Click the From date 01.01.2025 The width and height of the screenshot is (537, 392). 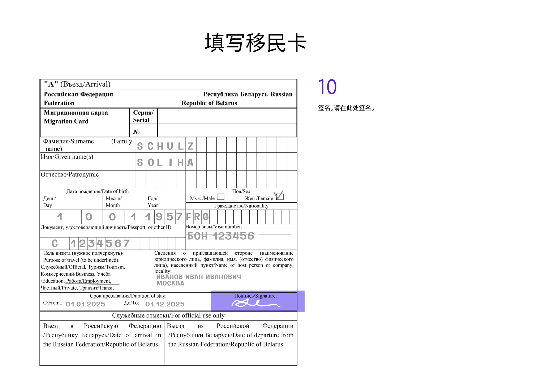point(85,304)
